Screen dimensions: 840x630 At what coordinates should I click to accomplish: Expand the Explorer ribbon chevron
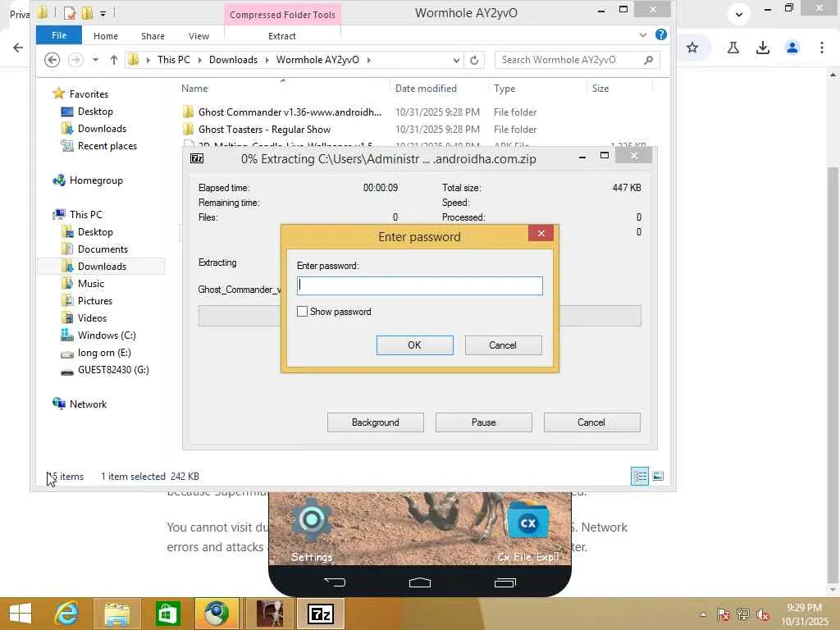point(643,35)
